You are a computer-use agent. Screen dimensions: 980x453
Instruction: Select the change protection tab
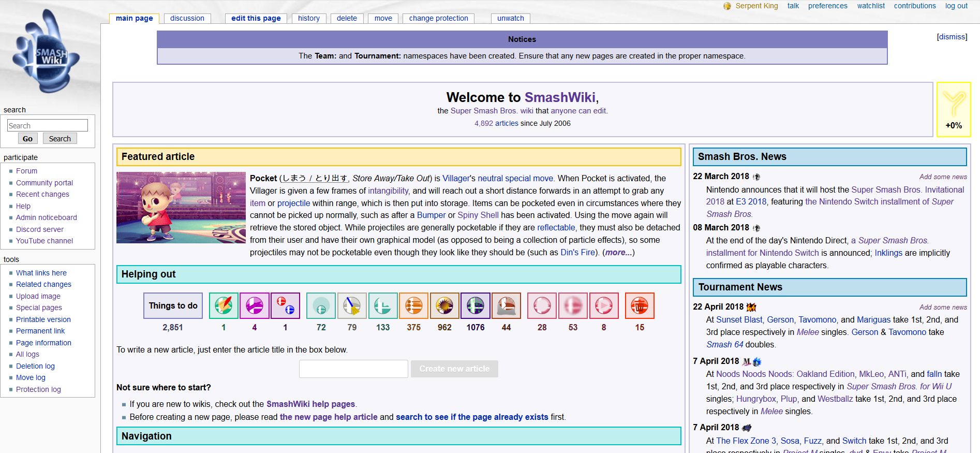(x=438, y=18)
